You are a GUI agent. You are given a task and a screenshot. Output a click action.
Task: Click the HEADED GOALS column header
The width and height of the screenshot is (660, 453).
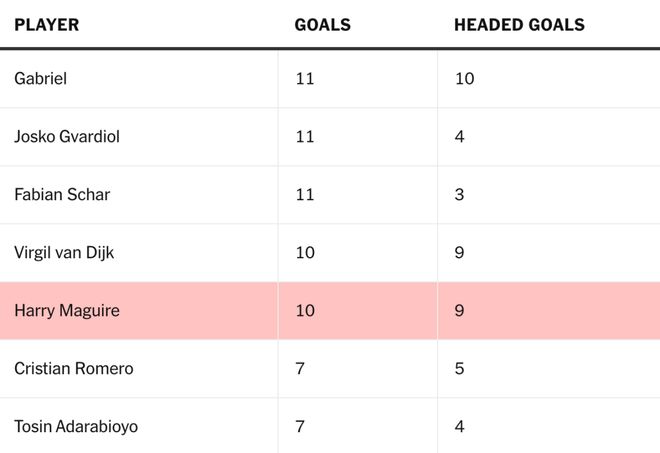point(519,25)
